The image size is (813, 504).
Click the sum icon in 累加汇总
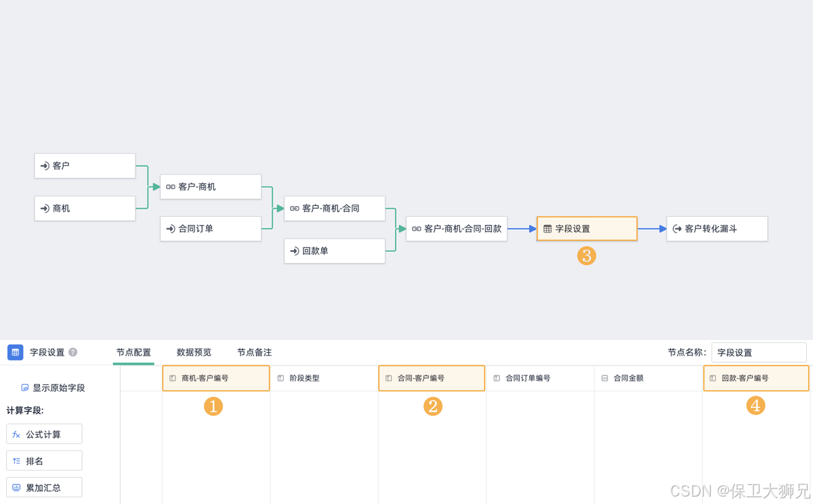pos(16,487)
